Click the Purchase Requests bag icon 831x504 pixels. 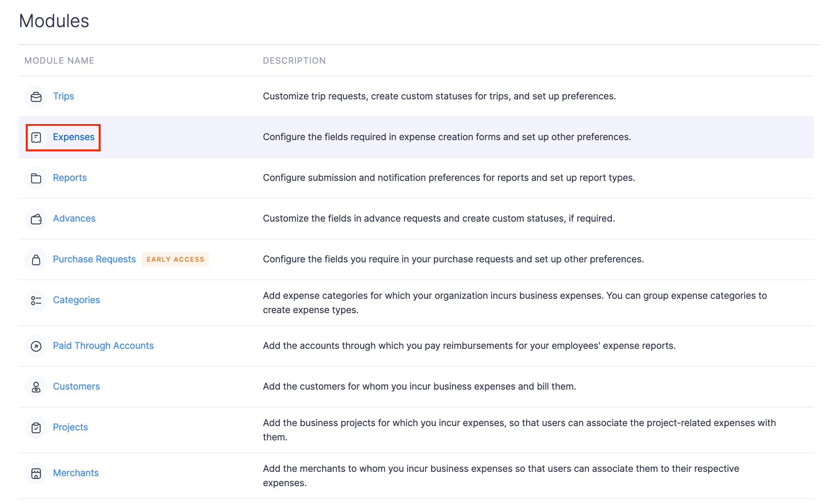pyautogui.click(x=36, y=260)
